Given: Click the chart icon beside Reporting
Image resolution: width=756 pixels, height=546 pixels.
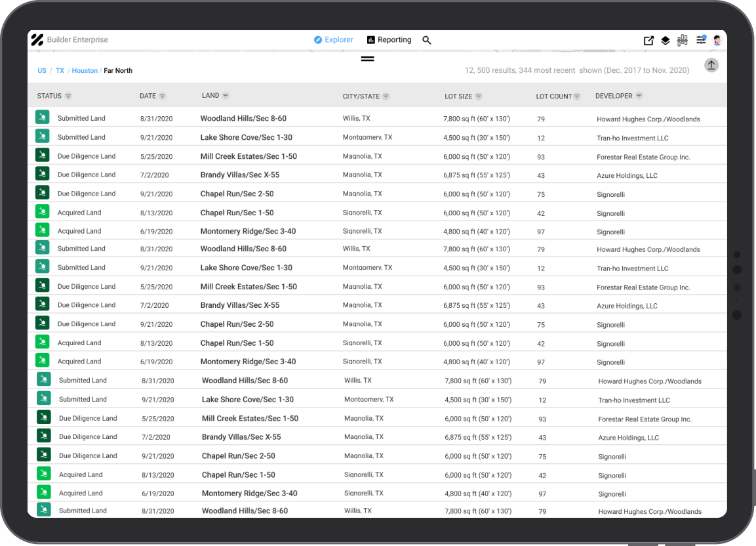Looking at the screenshot, I should point(370,40).
